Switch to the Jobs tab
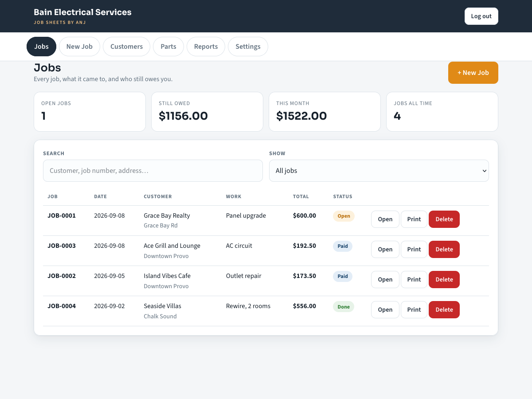532x399 pixels. pyautogui.click(x=41, y=47)
